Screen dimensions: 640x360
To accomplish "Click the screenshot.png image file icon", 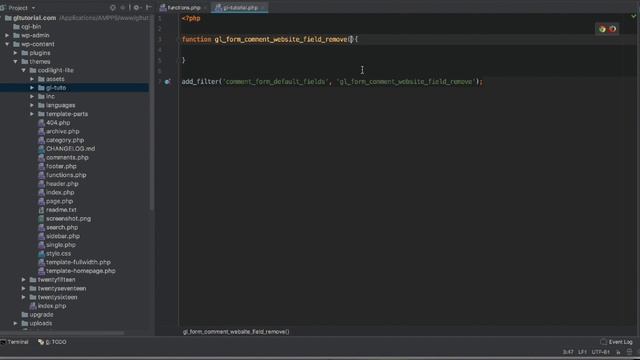I will [41, 219].
